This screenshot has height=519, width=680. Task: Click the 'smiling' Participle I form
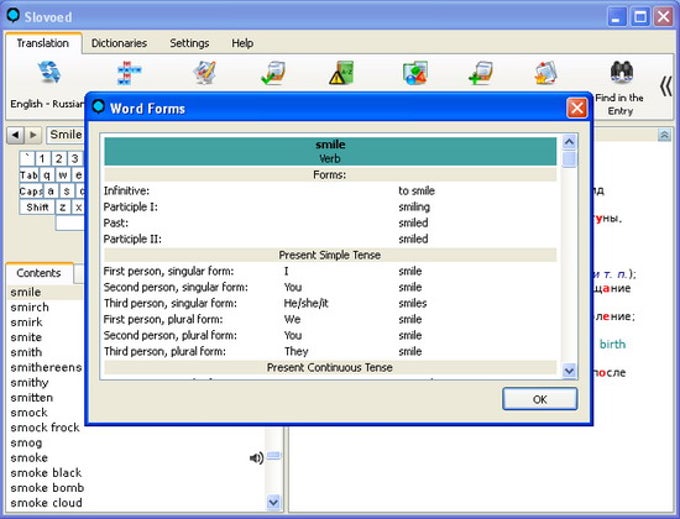[x=414, y=207]
